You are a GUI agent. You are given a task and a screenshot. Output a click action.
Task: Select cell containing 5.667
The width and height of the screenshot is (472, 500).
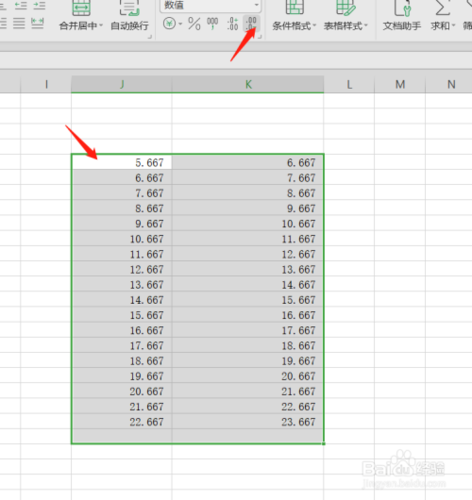coord(122,163)
